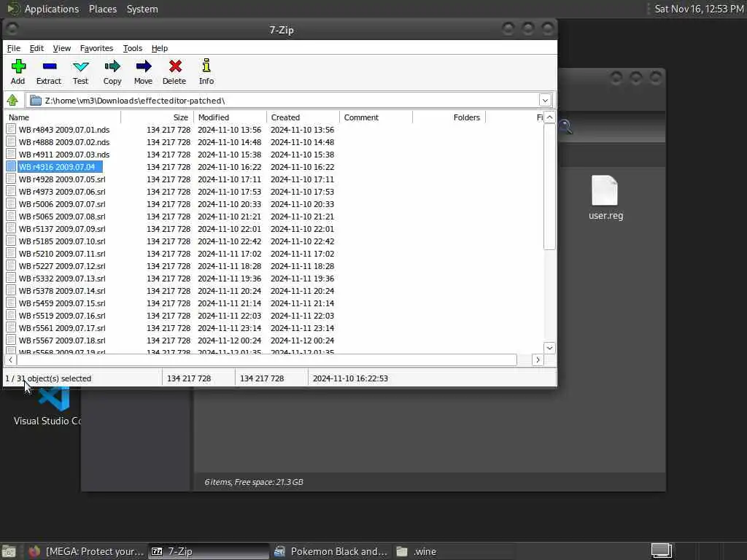747x560 pixels.
Task: Click the vertical scrollbar thumb
Action: [x=549, y=186]
